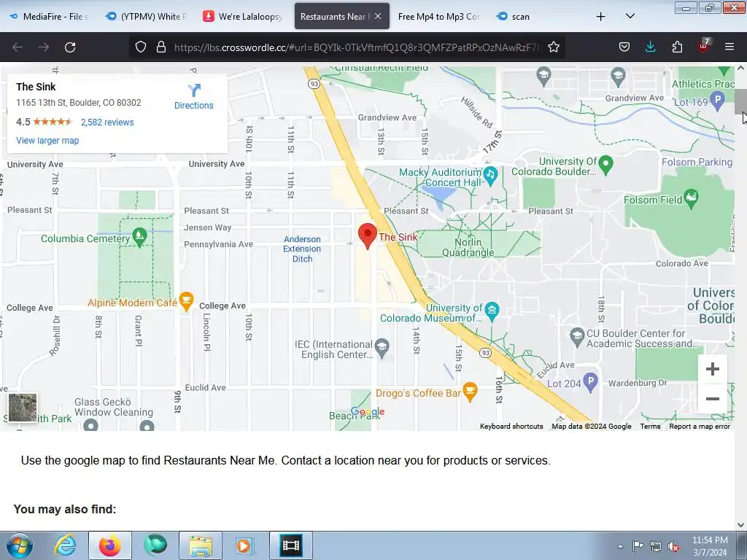
Task: Launch Internet Explorer from taskbar
Action: pyautogui.click(x=65, y=545)
